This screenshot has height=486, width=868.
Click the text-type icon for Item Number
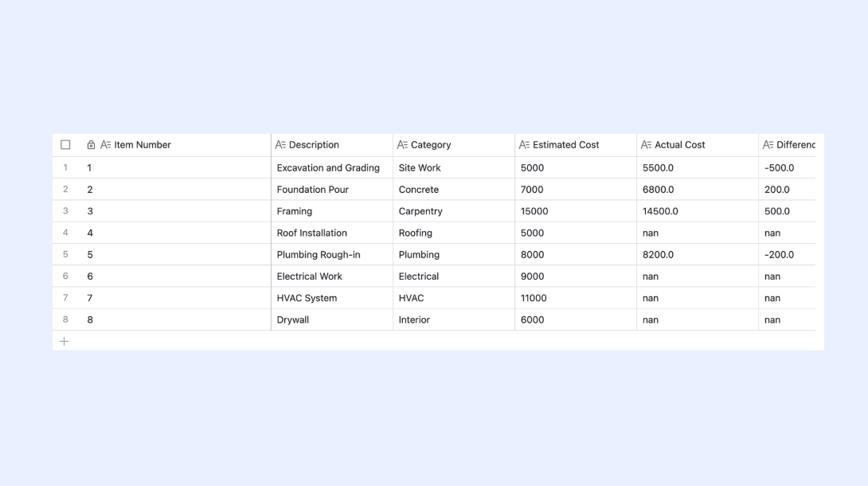[x=105, y=145]
